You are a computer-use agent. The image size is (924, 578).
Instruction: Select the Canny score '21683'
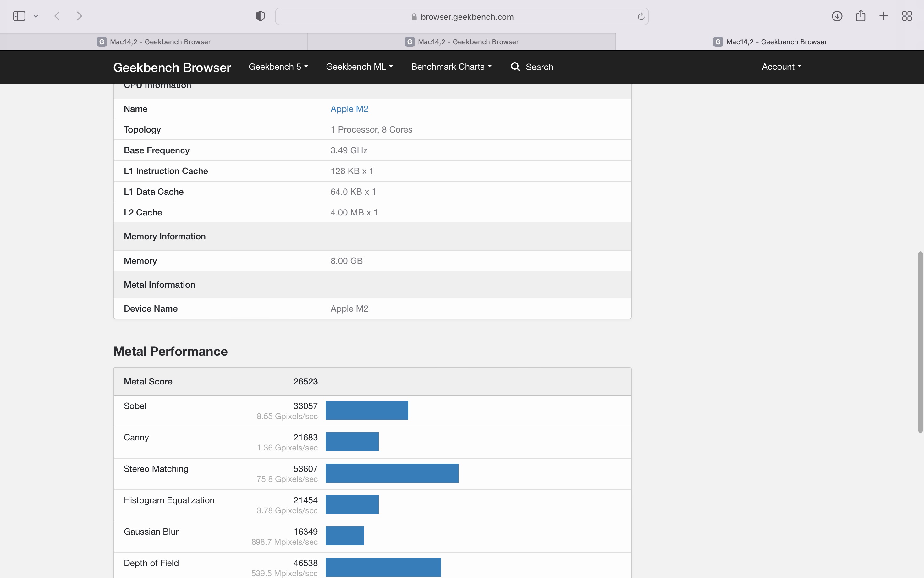coord(305,437)
